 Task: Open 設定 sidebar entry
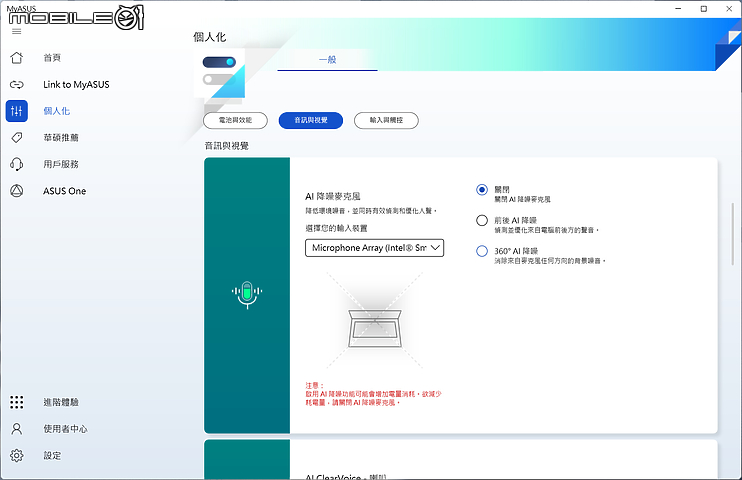pyautogui.click(x=52, y=455)
